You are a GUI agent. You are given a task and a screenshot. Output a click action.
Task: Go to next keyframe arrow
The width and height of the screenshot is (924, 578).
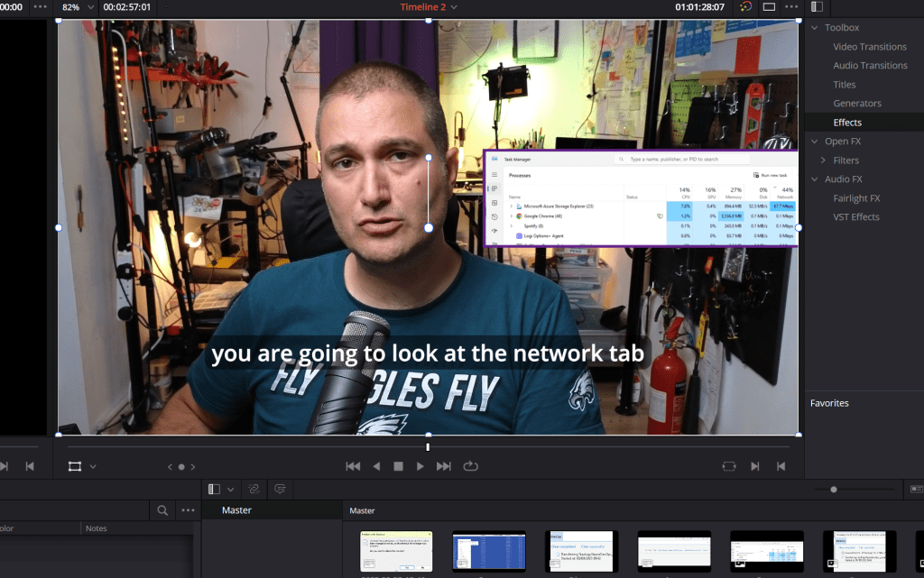click(193, 467)
